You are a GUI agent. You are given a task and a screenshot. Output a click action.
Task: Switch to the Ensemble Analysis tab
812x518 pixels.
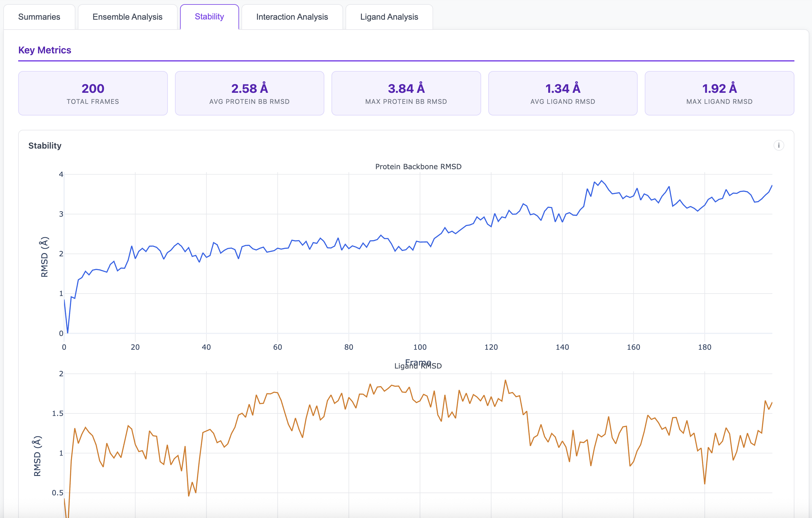pyautogui.click(x=128, y=16)
